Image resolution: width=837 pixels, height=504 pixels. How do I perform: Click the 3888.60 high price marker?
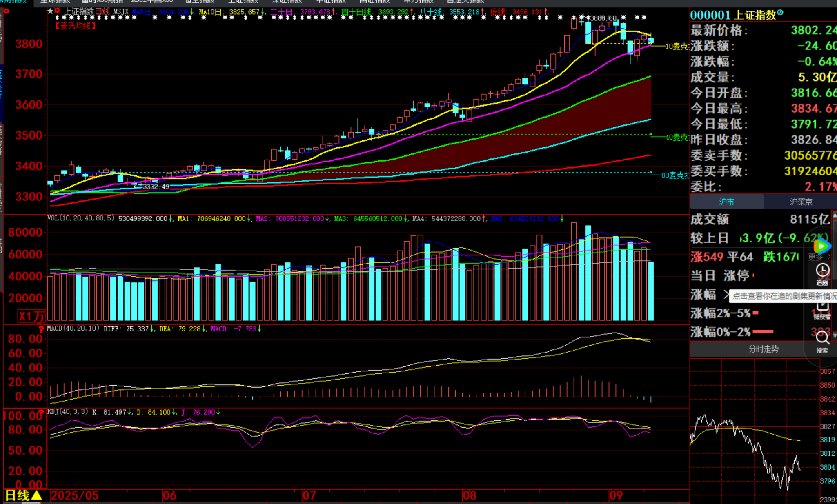click(603, 18)
